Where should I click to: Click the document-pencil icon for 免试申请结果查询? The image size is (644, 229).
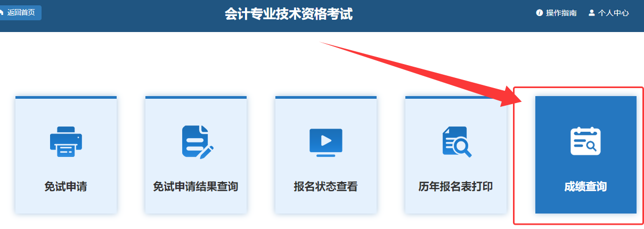click(197, 141)
